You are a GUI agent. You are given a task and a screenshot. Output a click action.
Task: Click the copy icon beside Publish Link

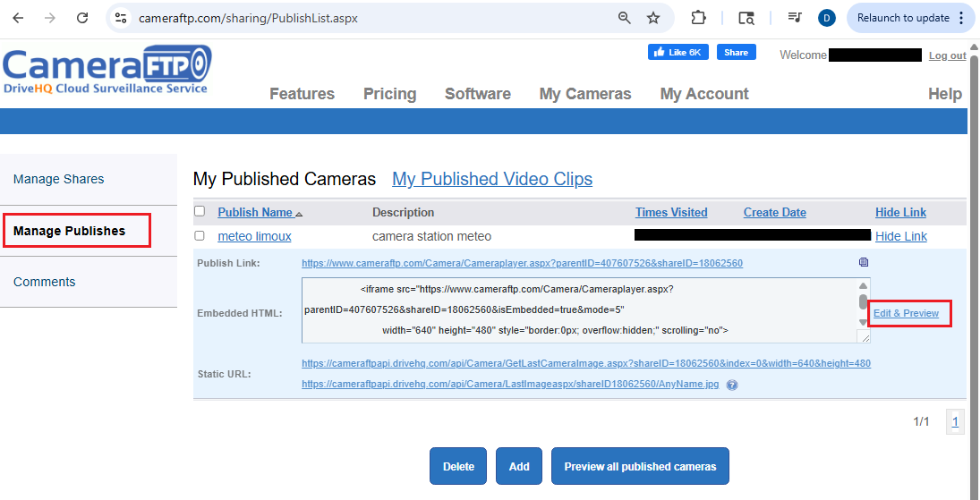tap(863, 263)
